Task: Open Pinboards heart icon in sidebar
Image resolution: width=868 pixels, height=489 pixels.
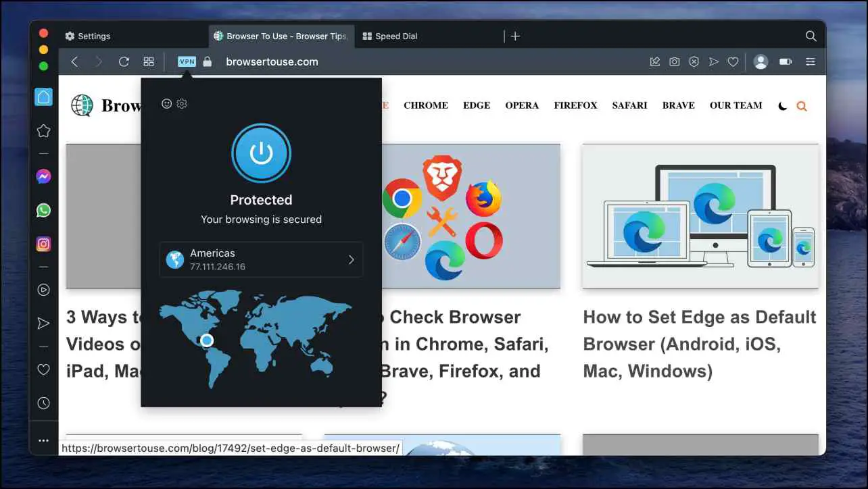Action: pos(43,369)
